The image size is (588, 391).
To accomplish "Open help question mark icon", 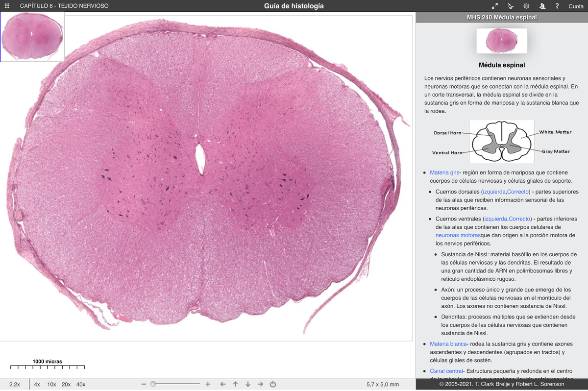I will [x=557, y=6].
